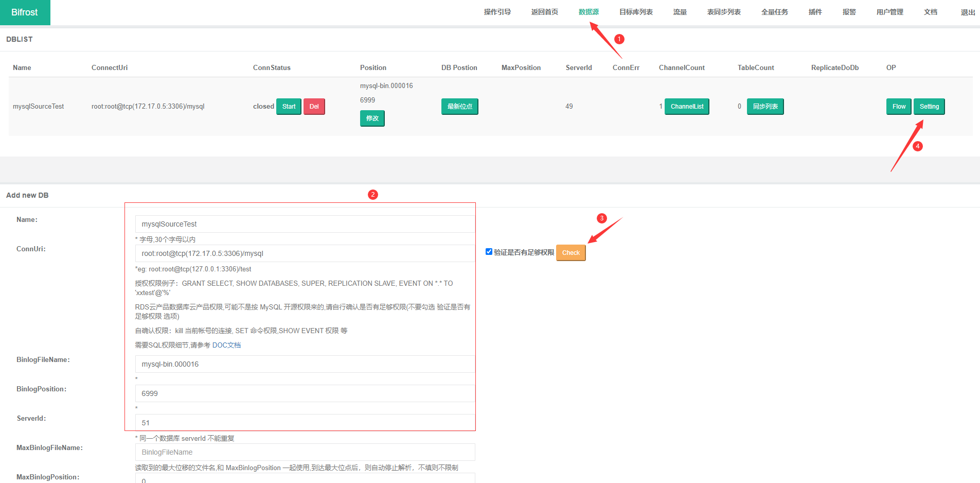Start the mysqlSourceTest connection
This screenshot has width=980, height=483.
pos(289,107)
